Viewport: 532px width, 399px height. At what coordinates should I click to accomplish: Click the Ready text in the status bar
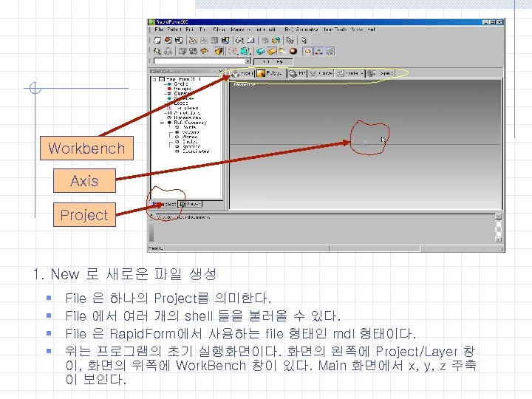coord(156,248)
